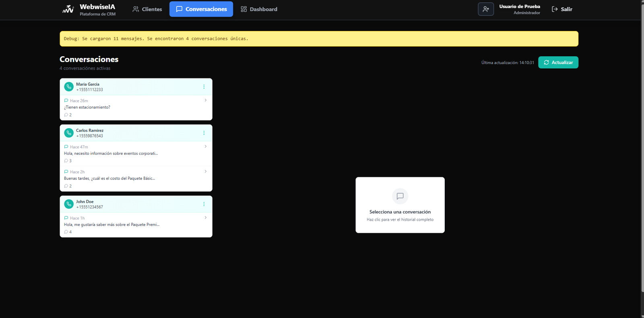Select 'Hola, me gustaría saber más' message
The height and width of the screenshot is (318, 644).
click(x=112, y=225)
